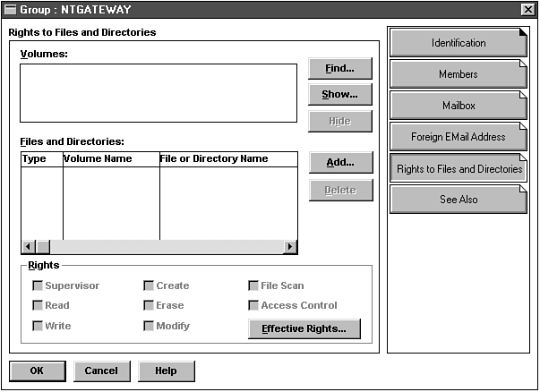
Task: Click the Show... volumes button
Action: (340, 94)
